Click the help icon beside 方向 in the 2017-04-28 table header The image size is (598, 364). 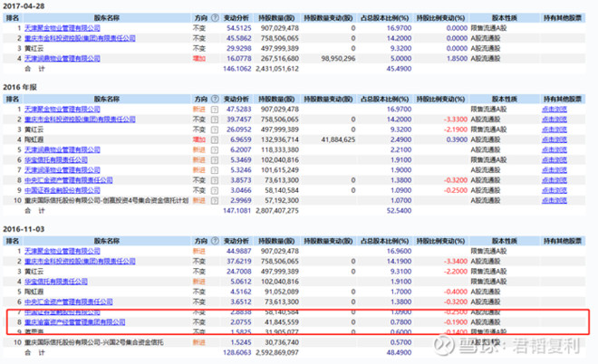[215, 18]
